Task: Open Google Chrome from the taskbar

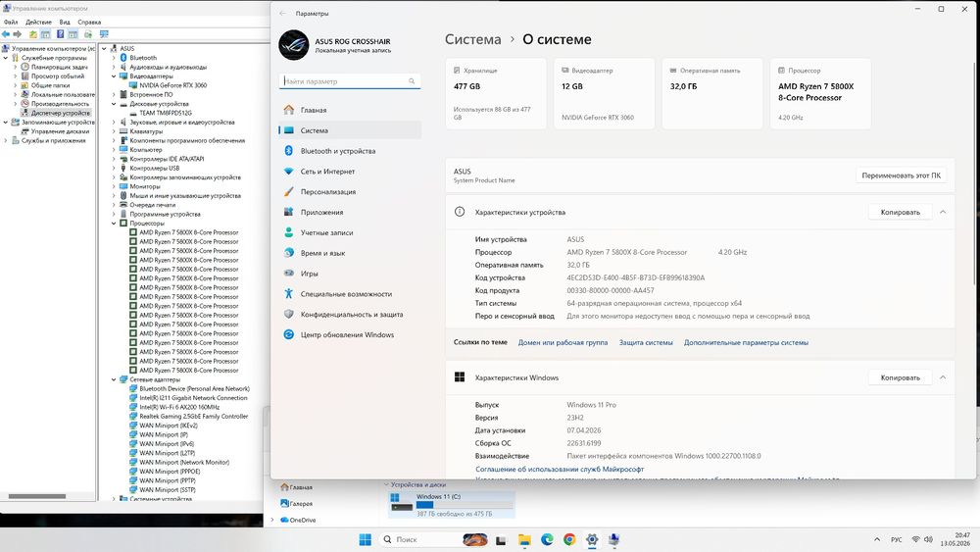Action: 569,539
